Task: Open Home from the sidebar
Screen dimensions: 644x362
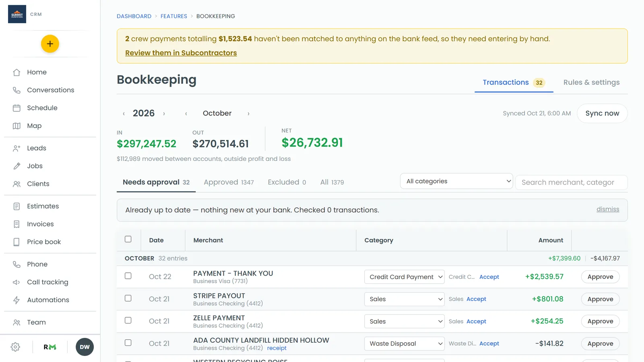Action: 37,72
